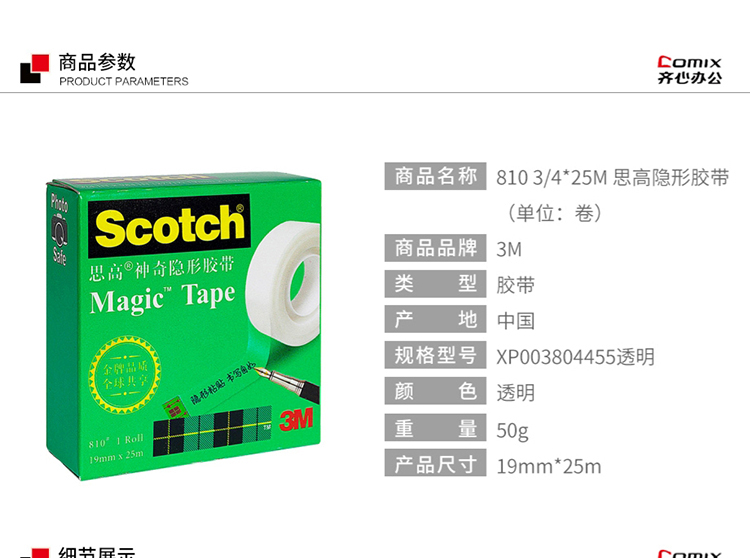Click the 产地 label box

tap(435, 319)
